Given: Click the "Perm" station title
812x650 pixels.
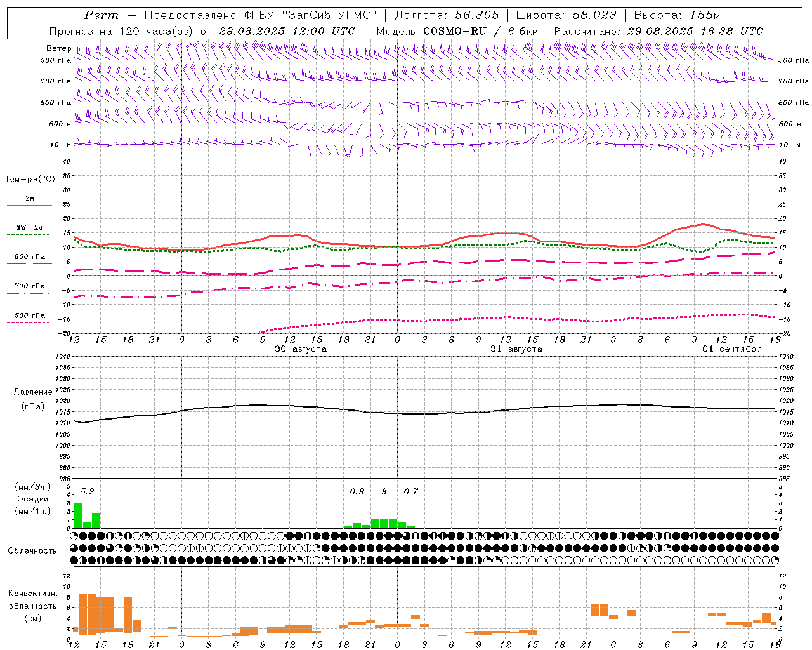Looking at the screenshot, I should [102, 15].
